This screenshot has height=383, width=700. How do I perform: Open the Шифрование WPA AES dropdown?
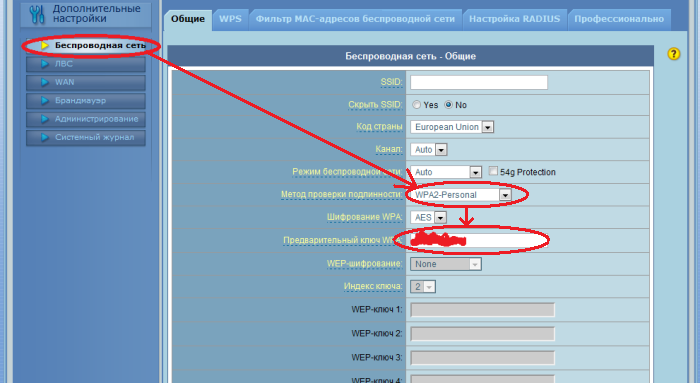point(428,217)
